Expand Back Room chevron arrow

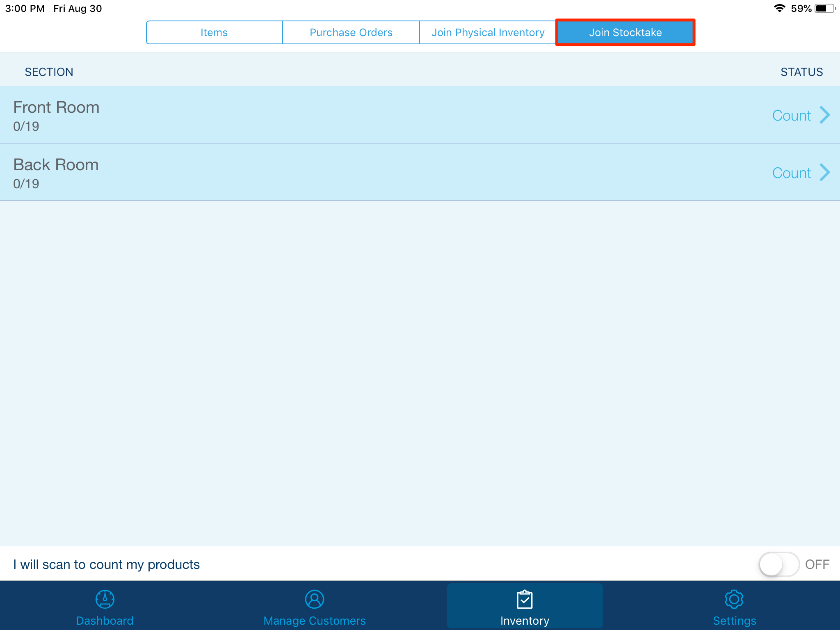coord(824,172)
